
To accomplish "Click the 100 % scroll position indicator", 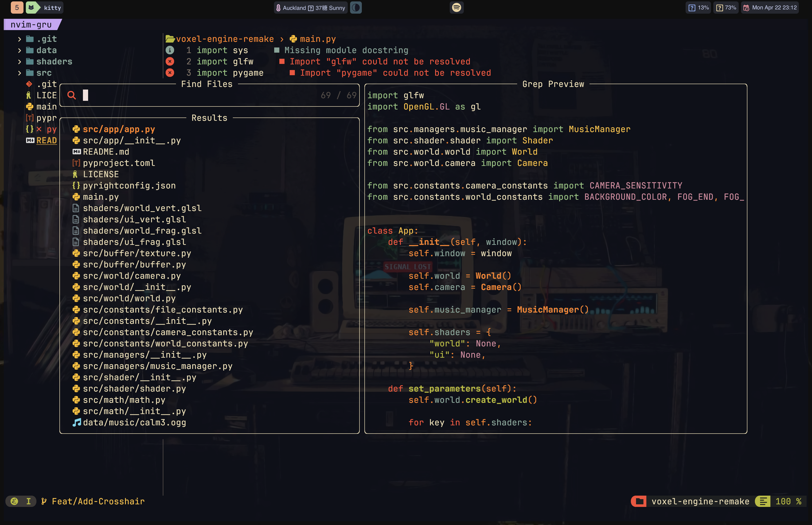I will (x=788, y=501).
